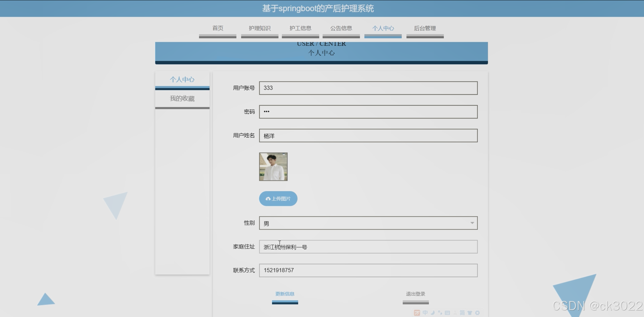Open the IME skin shirt icon
The width and height of the screenshot is (644, 317).
[470, 313]
